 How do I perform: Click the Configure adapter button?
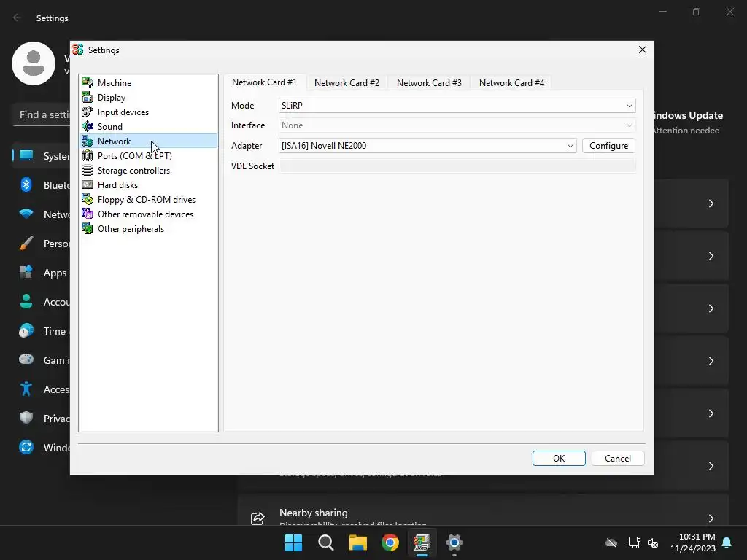click(609, 146)
